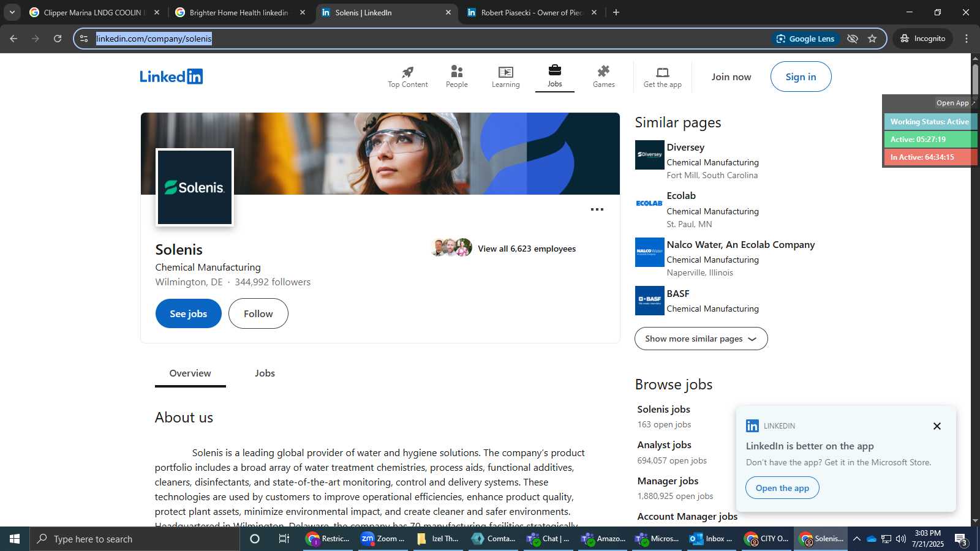Click the Open the app button
Screen dimensions: 980x551
coord(782,488)
